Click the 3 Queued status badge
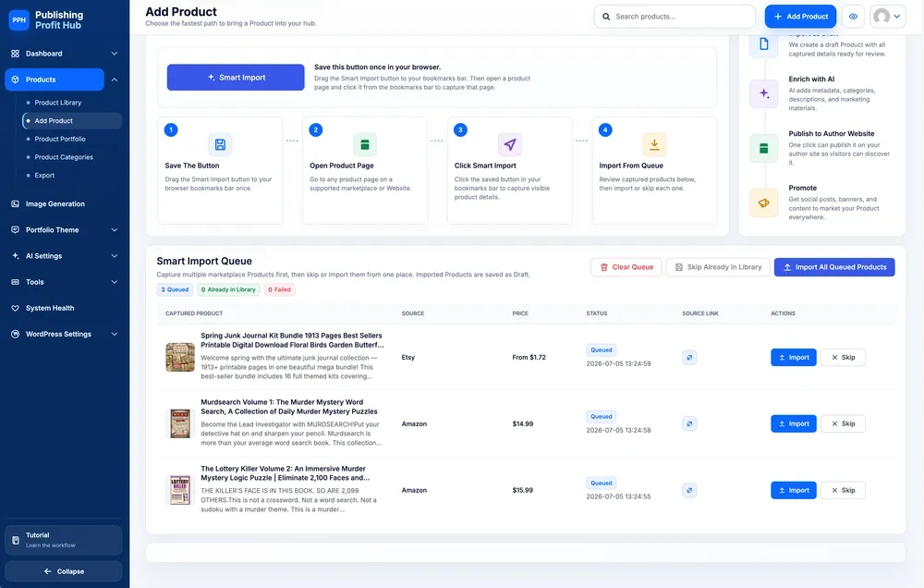This screenshot has height=588, width=924. [x=175, y=289]
